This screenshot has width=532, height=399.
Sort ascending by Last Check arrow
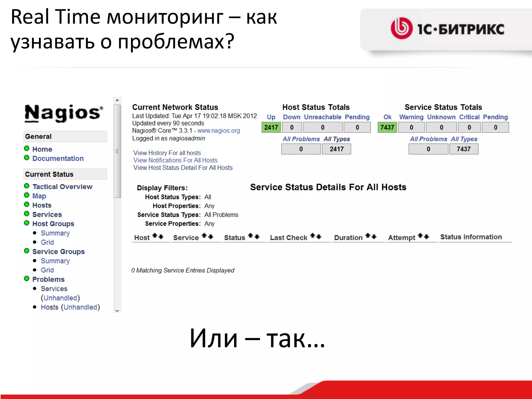[313, 236]
